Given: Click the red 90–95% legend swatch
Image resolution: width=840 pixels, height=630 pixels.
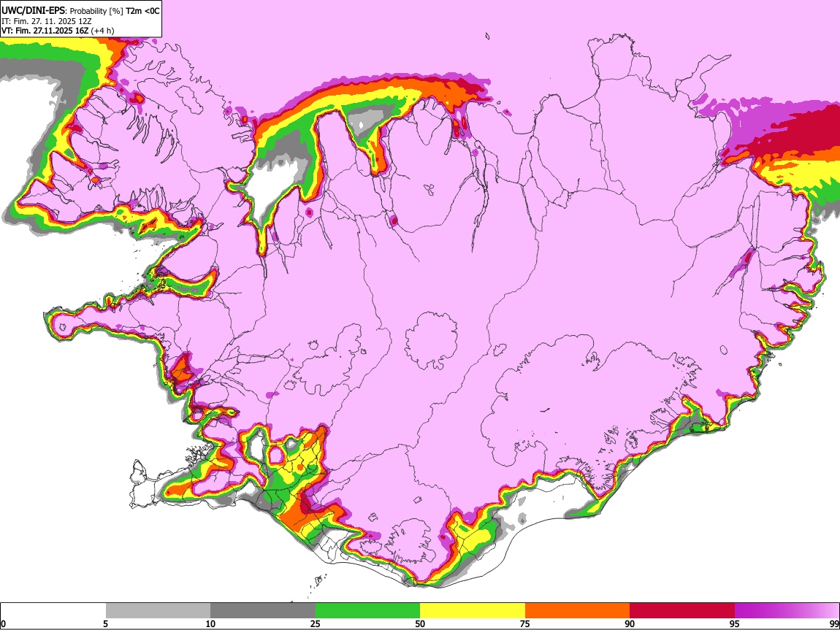Looking at the screenshot, I should tap(682, 611).
